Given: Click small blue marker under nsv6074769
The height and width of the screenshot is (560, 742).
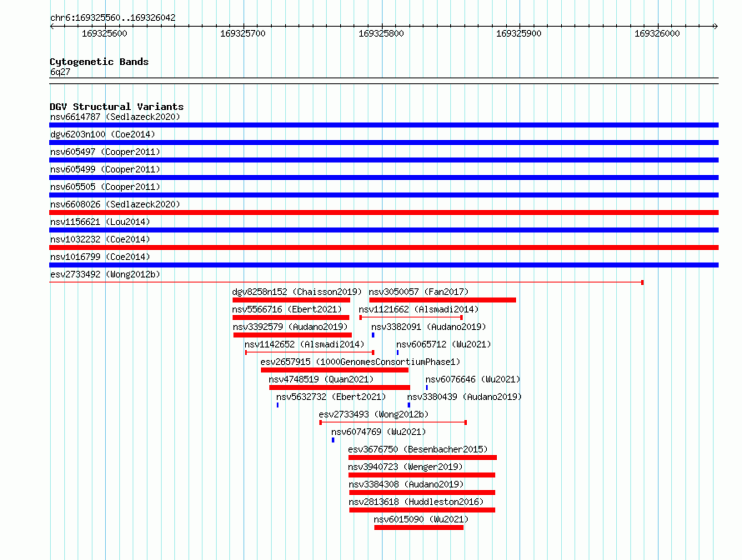Looking at the screenshot, I should pos(333,440).
